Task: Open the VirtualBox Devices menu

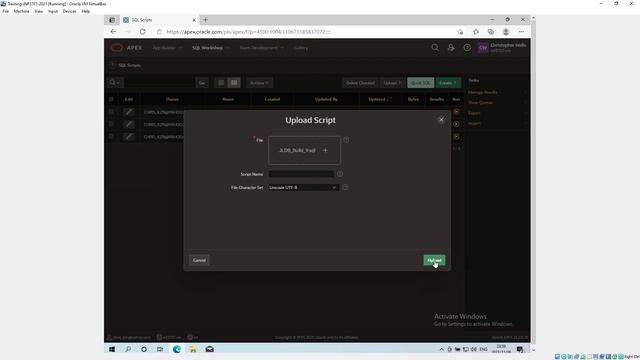Action: 69,11
